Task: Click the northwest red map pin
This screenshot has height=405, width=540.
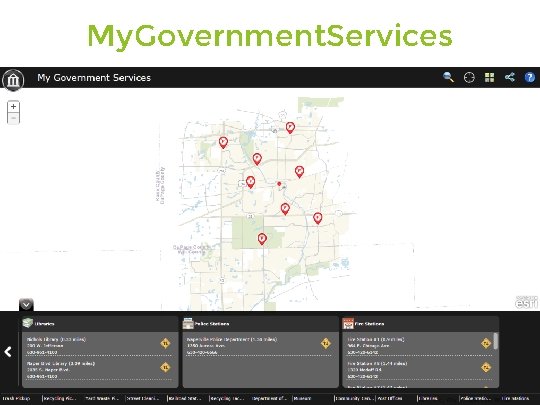Action: [x=223, y=142]
